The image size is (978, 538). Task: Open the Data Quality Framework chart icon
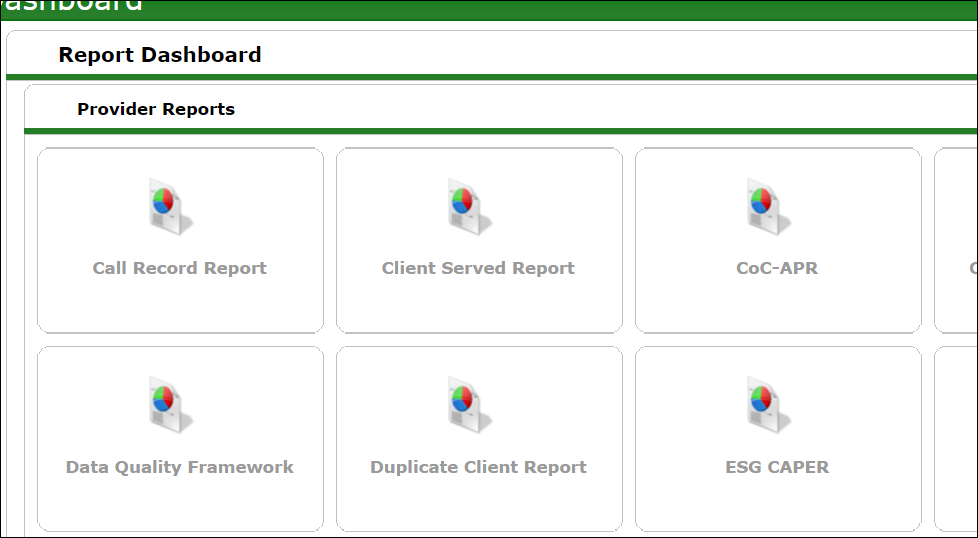[x=171, y=405]
